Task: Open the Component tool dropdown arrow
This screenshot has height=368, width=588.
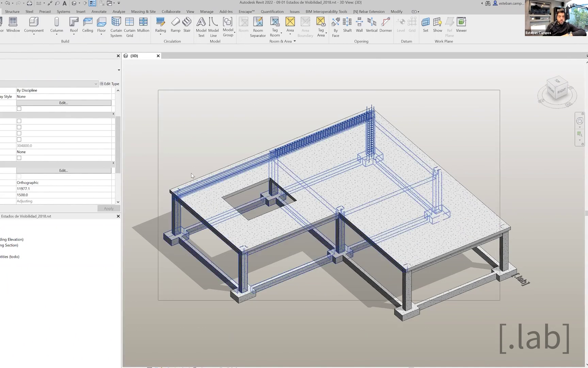Action: coord(34,34)
